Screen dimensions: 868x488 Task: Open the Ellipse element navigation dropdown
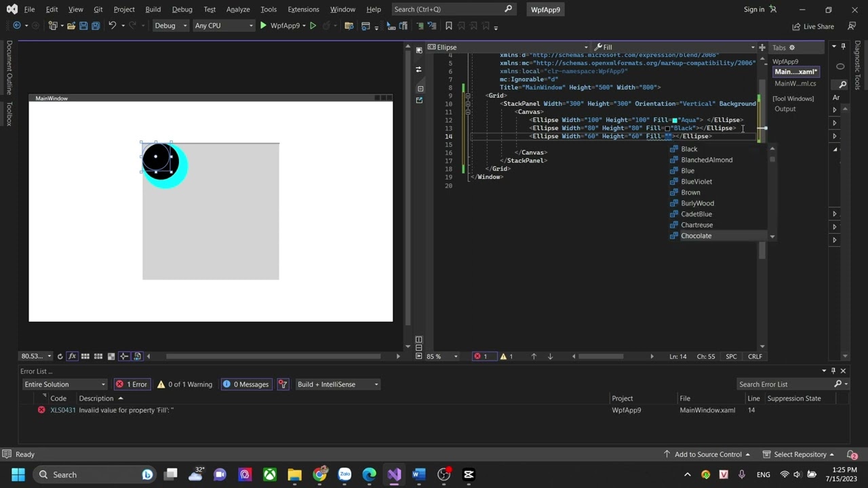pos(508,47)
